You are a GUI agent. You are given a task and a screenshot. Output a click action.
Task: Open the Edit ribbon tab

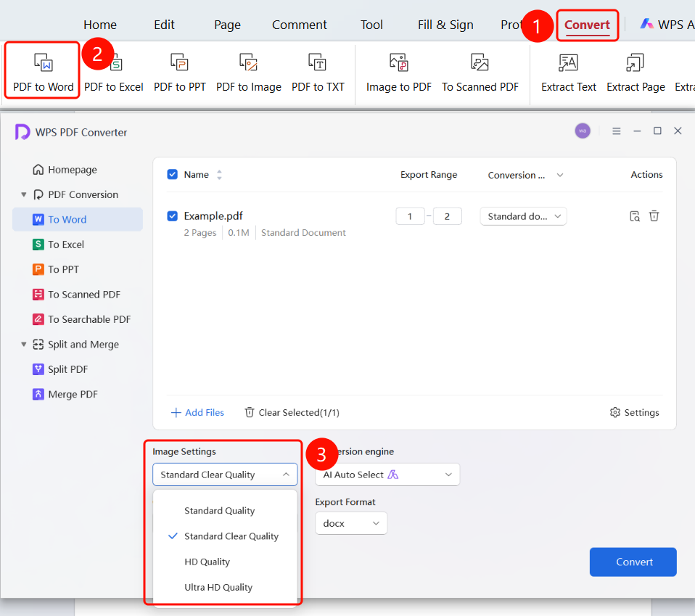click(164, 25)
